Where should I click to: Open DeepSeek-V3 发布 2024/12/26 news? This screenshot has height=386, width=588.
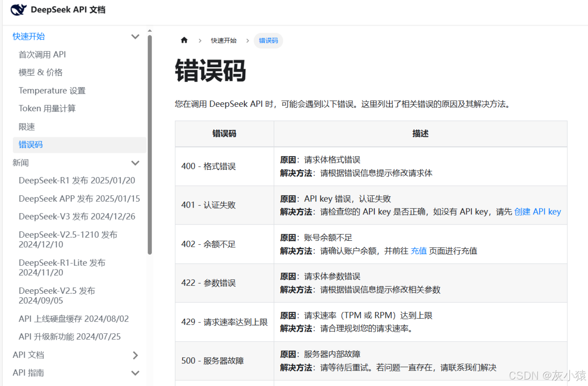tap(77, 216)
